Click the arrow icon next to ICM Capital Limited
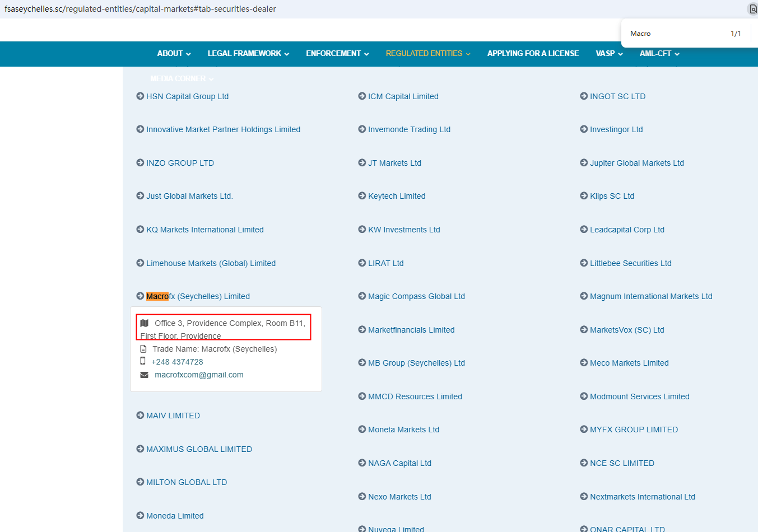The height and width of the screenshot is (532, 758). [x=362, y=96]
